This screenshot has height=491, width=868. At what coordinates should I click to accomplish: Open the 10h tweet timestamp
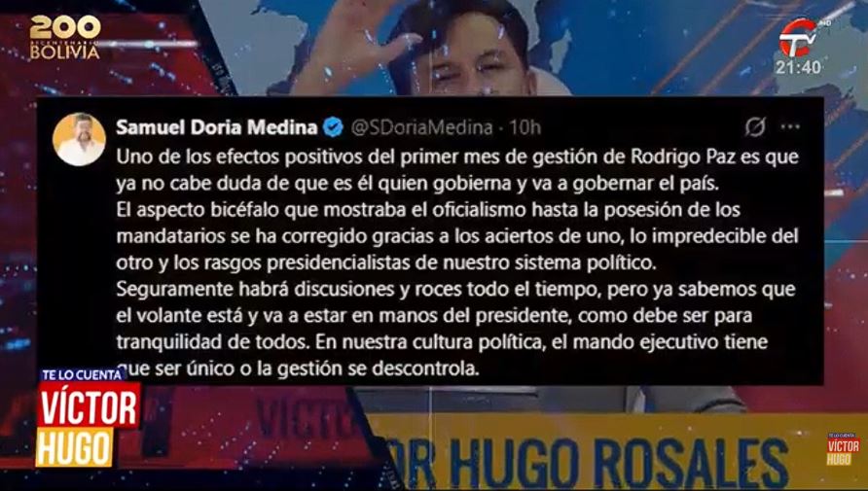(x=524, y=127)
